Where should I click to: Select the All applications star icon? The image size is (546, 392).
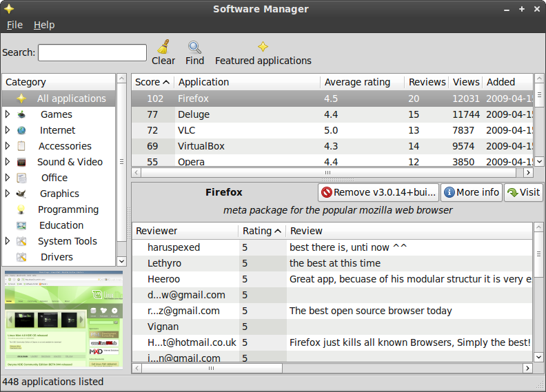tap(21, 99)
